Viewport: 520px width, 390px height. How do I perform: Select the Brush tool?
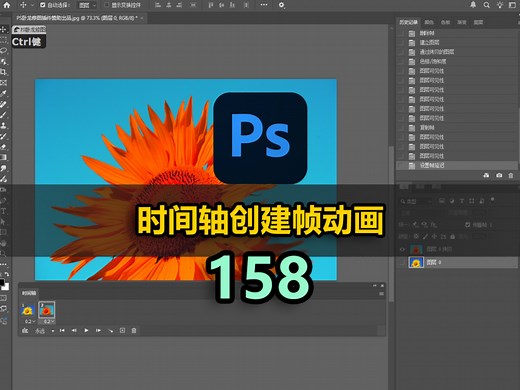click(x=4, y=115)
